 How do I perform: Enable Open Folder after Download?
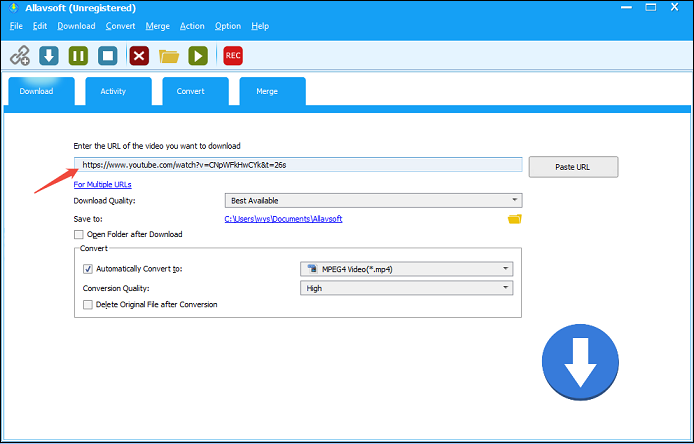(x=79, y=234)
